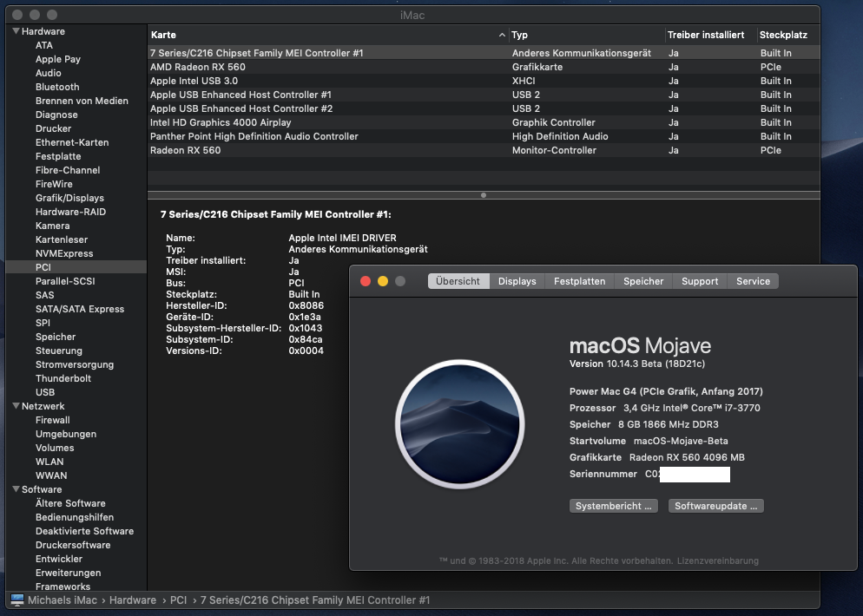Viewport: 863px width, 616px height.
Task: Click the macOS Mojave logo image
Action: point(459,424)
